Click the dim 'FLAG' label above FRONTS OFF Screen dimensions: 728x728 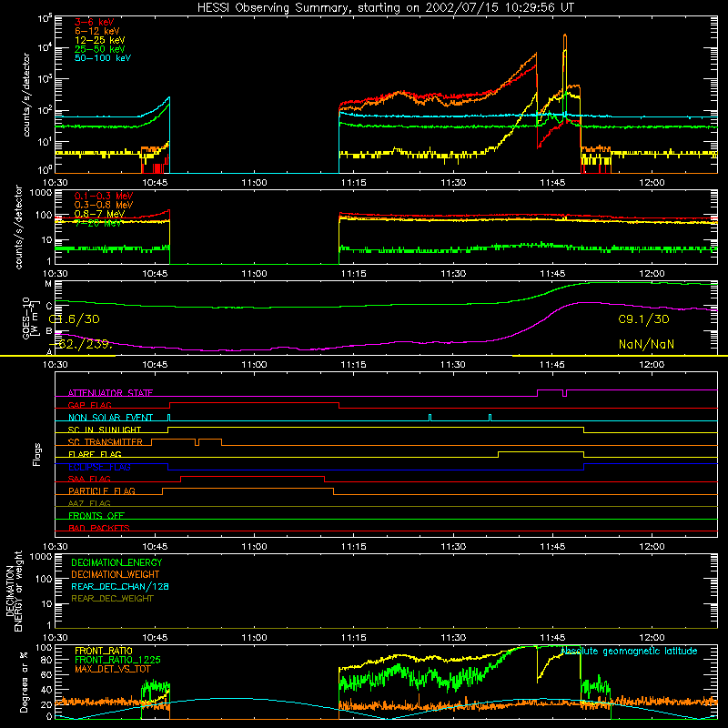point(89,504)
